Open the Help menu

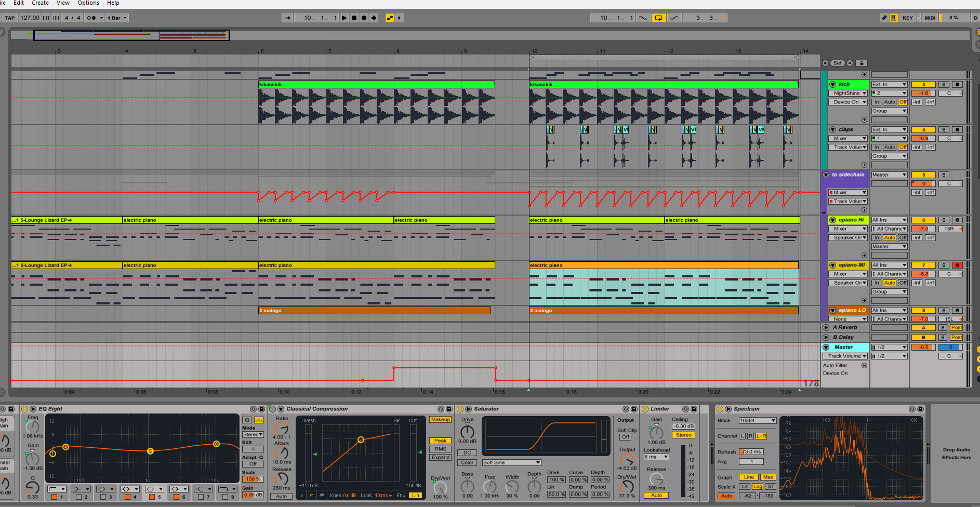click(x=113, y=3)
